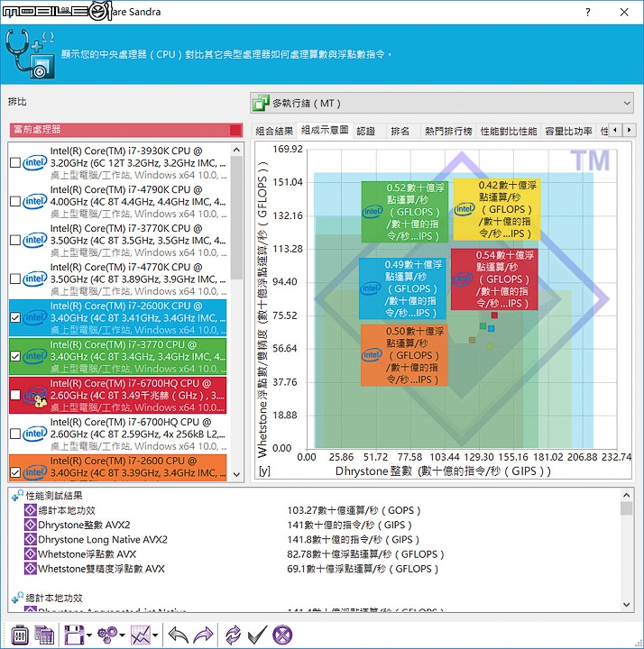Toggle the red-highlighted i7-6700HQ checkbox
Screen dimensions: 644x649
coord(15,395)
